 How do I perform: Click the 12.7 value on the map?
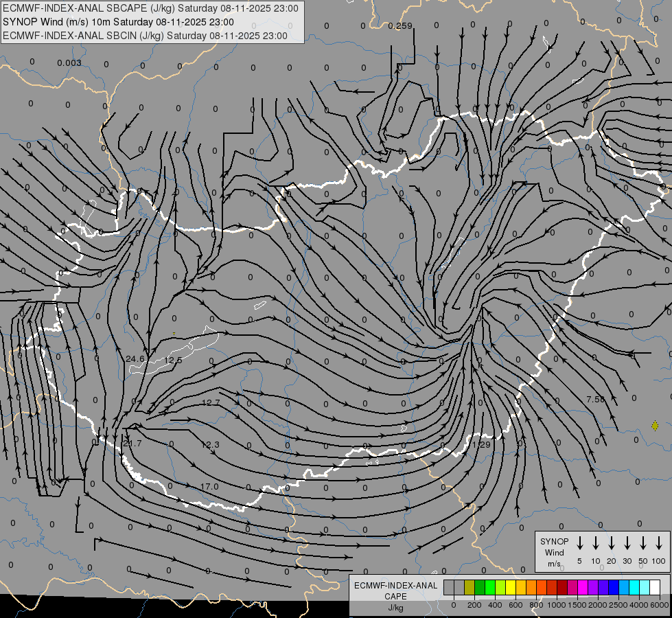tap(211, 402)
